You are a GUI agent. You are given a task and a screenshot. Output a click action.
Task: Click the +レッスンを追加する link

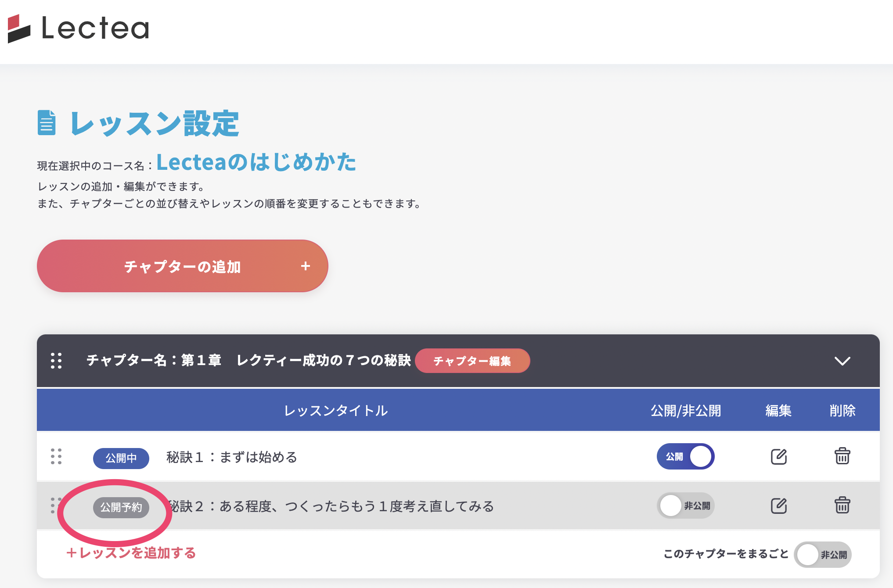[131, 553]
